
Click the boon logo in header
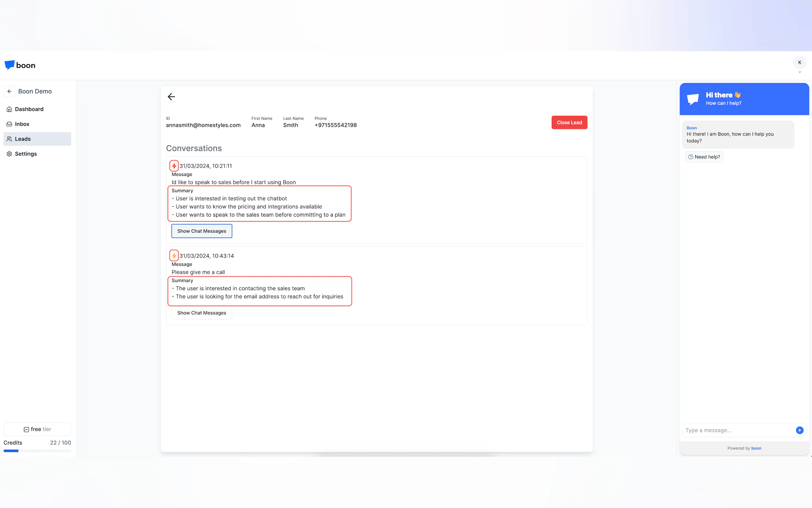(20, 65)
